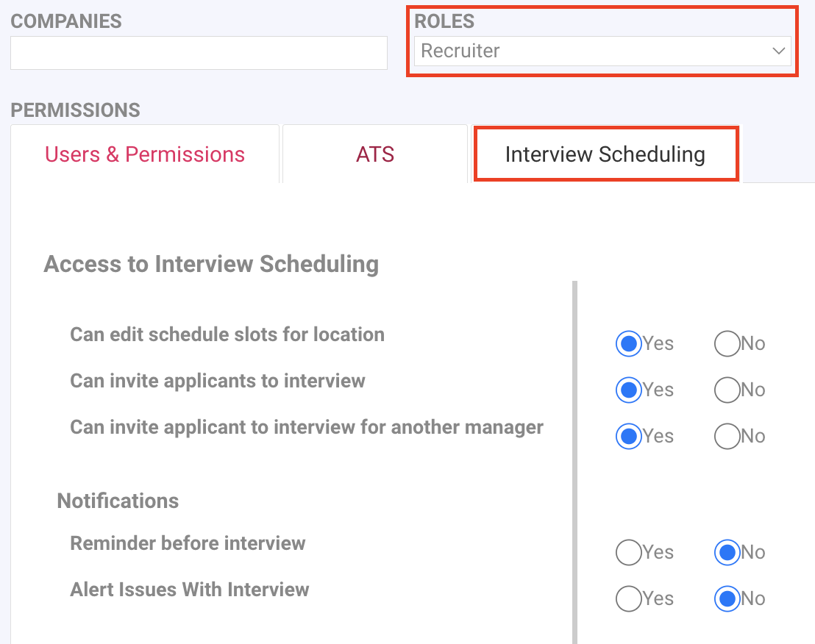This screenshot has height=644, width=815.
Task: Select No for 'Alert Issues With Interview'
Action: tap(727, 598)
